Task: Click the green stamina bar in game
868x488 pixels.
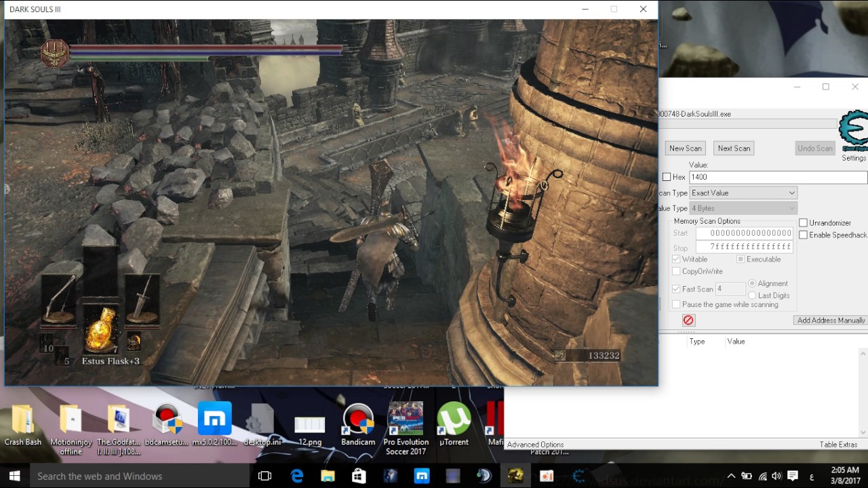Action: point(139,59)
